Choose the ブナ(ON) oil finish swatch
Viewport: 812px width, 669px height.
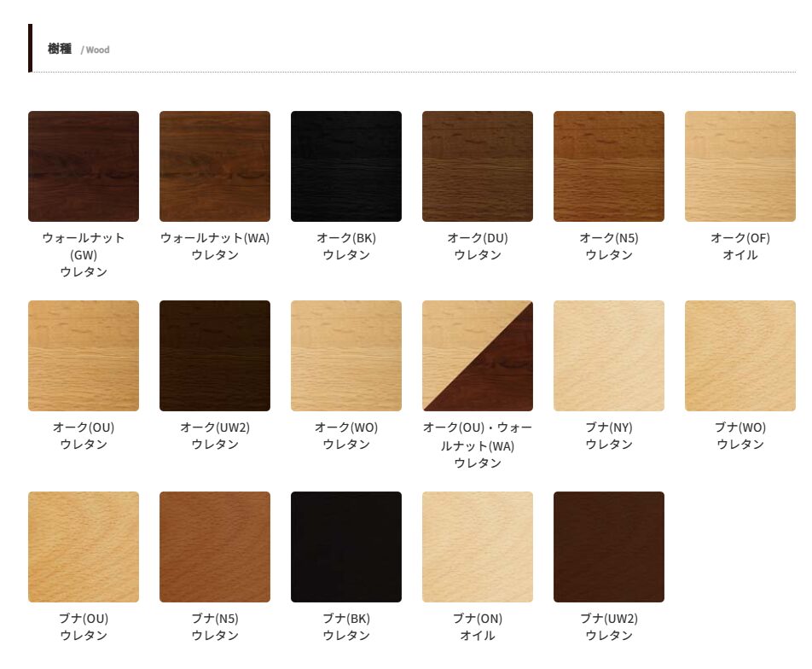pyautogui.click(x=478, y=547)
